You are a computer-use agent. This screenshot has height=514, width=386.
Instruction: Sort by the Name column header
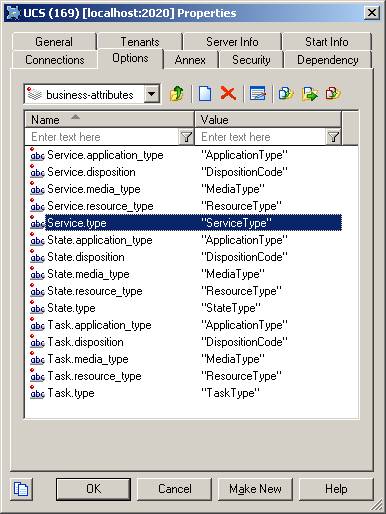[x=109, y=120]
